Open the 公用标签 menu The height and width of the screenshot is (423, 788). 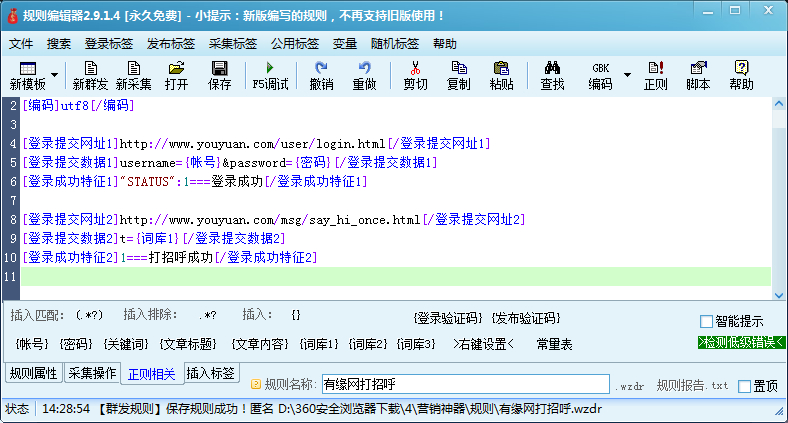coord(295,44)
